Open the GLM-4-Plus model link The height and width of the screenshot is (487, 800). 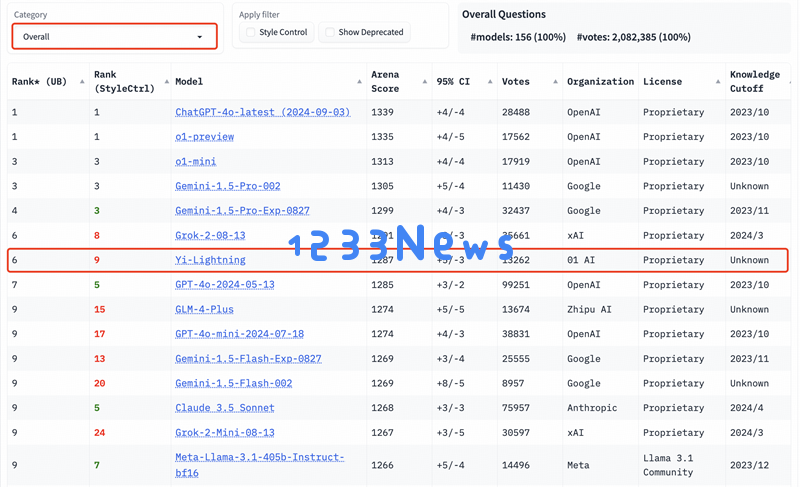tap(204, 310)
